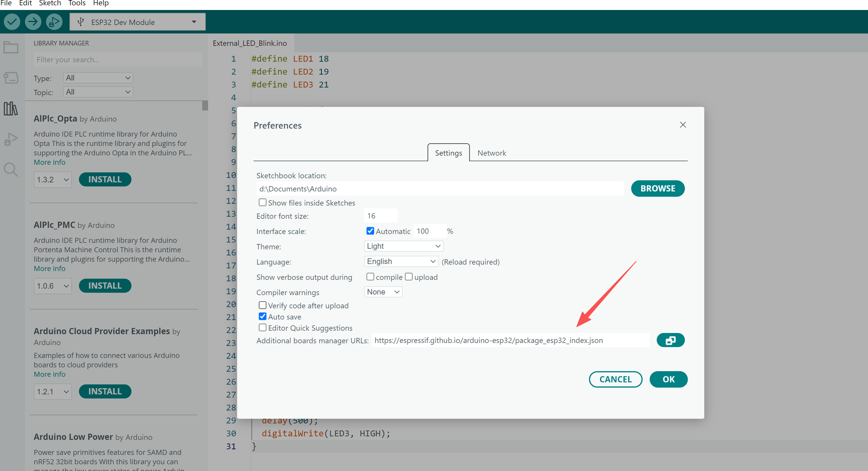Screen dimensions: 868x471
Task: Open the Search magnifier sidebar icon
Action: 11,170
